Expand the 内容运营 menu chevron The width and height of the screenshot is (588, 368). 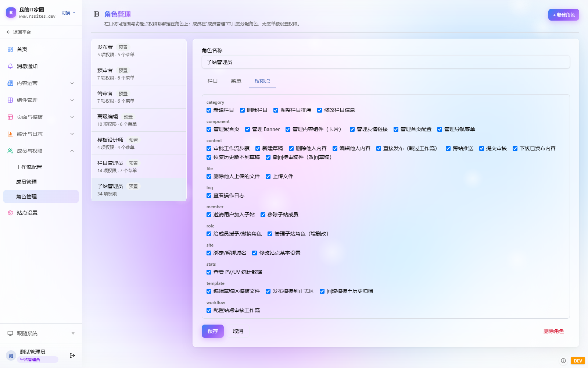(72, 83)
